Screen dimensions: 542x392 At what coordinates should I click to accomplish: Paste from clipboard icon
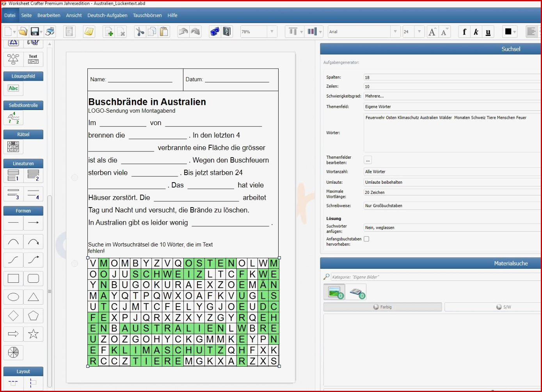pos(164,32)
